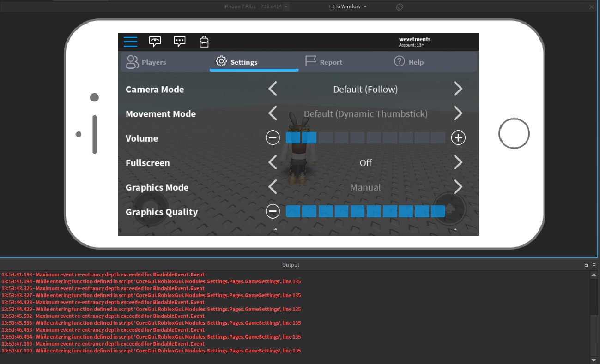
Task: Select next Camera Mode with right chevron
Action: pyautogui.click(x=458, y=89)
